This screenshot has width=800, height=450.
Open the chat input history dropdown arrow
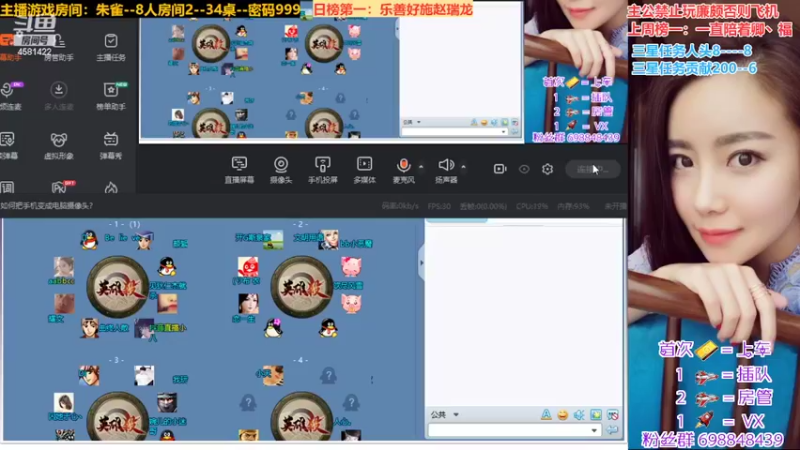pos(594,431)
